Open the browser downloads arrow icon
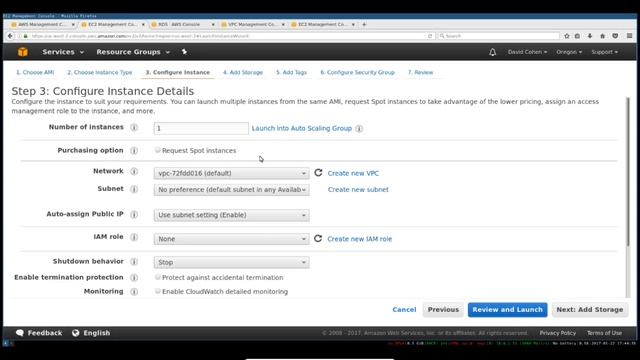Image resolution: width=640 pixels, height=360 pixels. click(590, 36)
